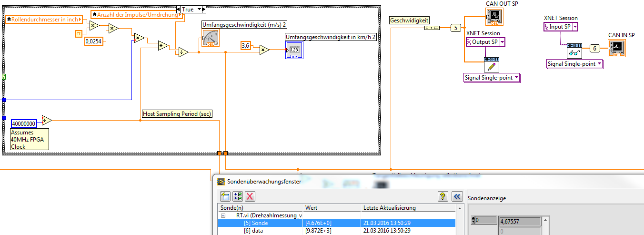Click the Host Sampling Period (sec) label

click(177, 113)
